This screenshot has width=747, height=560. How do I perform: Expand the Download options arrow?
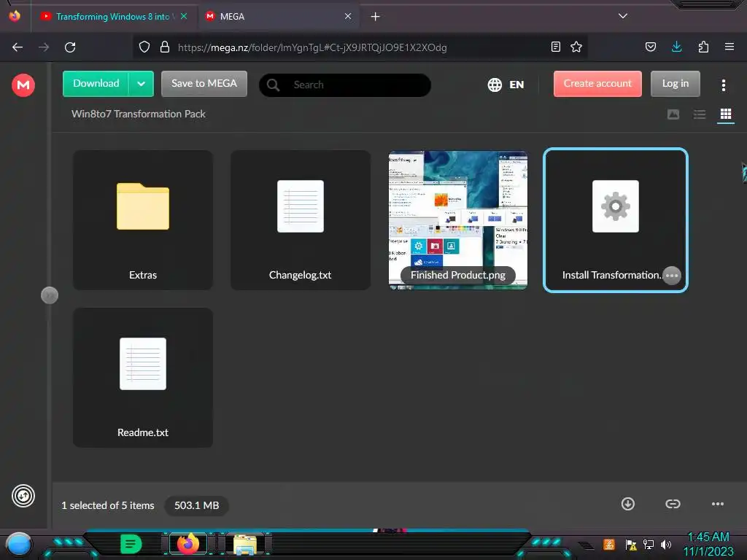(141, 84)
